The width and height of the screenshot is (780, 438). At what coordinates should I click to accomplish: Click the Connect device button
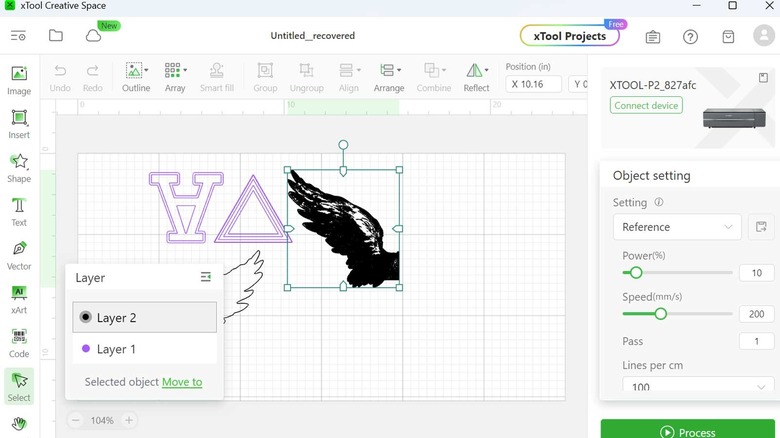(646, 106)
